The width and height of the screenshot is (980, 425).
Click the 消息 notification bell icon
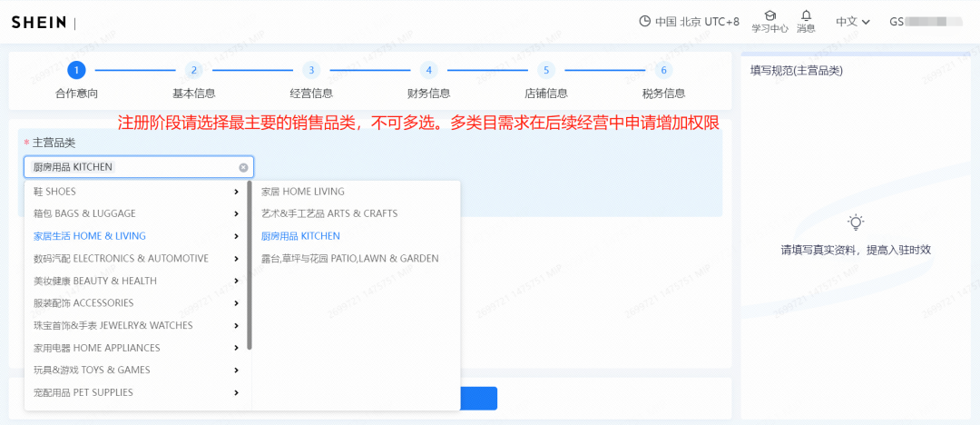(x=806, y=15)
